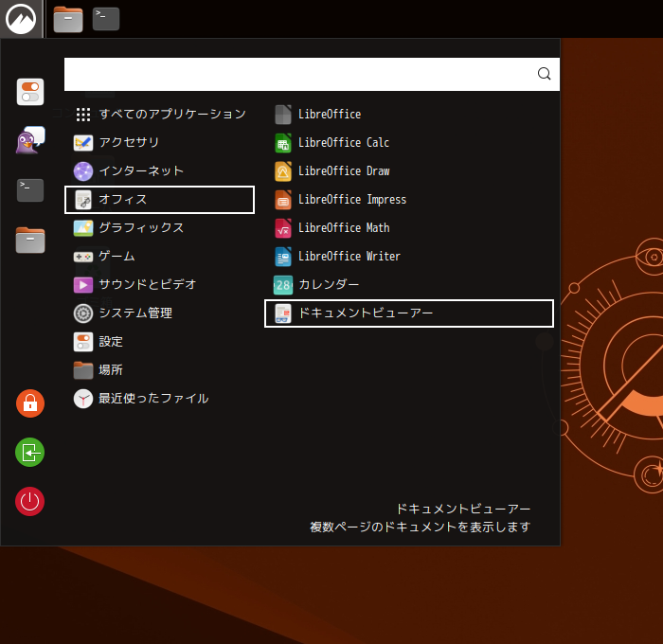This screenshot has height=644, width=663.
Task: Launch LibreOffice Impress
Action: click(409, 200)
